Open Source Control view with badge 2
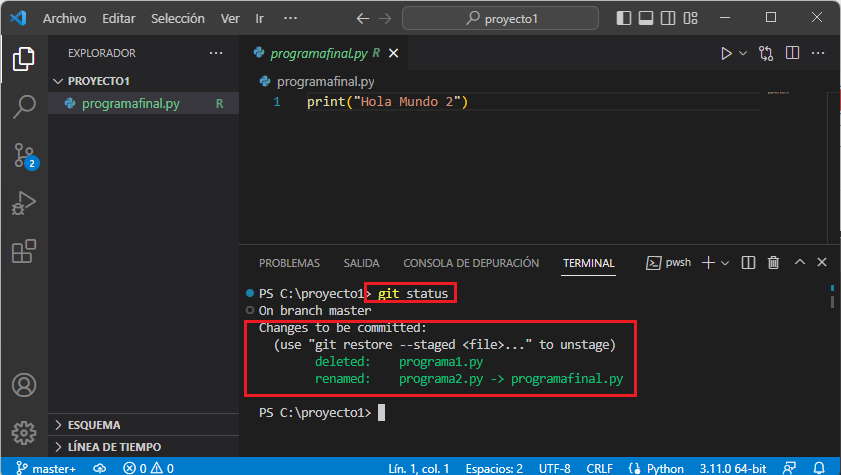Image resolution: width=841 pixels, height=475 pixels. point(25,156)
